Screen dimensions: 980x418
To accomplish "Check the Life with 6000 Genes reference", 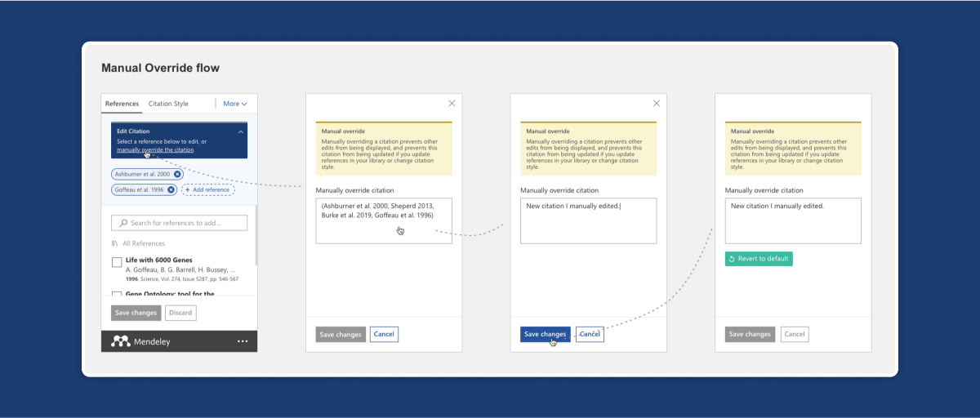I will (116, 262).
